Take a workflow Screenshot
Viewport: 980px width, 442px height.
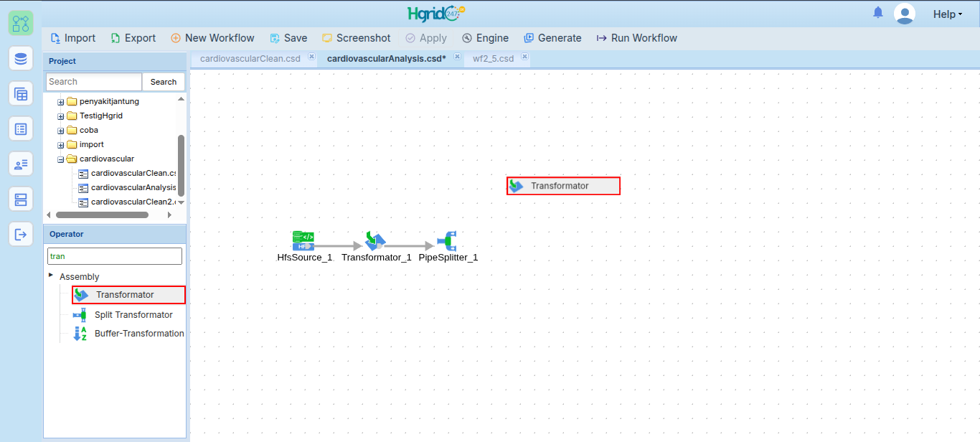pos(357,38)
